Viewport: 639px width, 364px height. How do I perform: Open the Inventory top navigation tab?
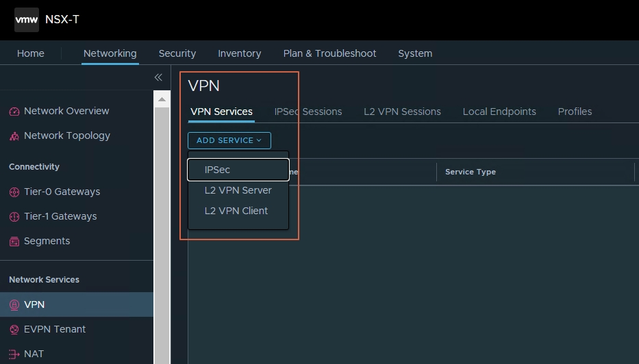[240, 53]
